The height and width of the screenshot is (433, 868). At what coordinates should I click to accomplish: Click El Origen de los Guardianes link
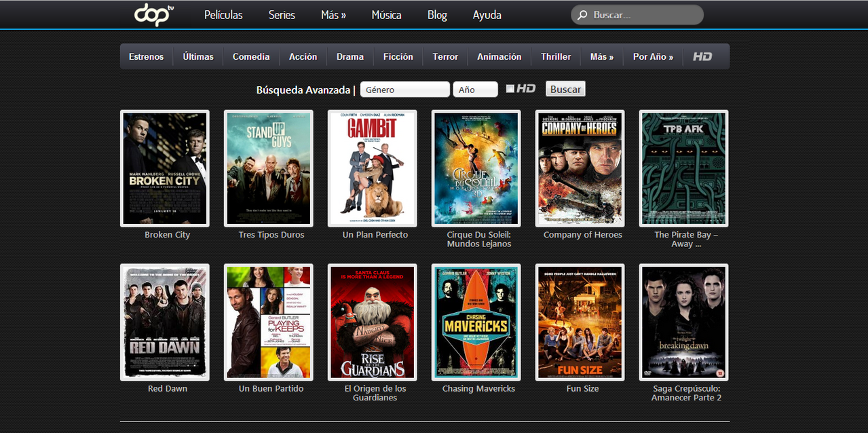point(375,393)
